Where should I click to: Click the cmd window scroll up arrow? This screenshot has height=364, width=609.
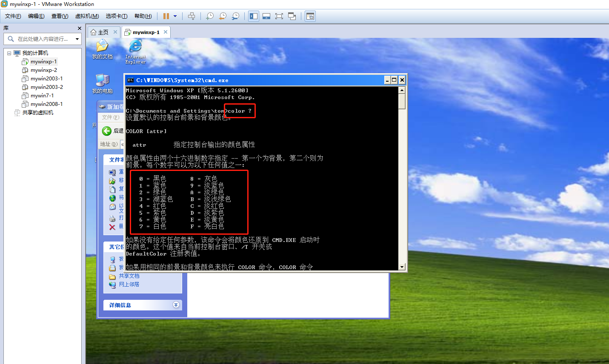click(402, 90)
